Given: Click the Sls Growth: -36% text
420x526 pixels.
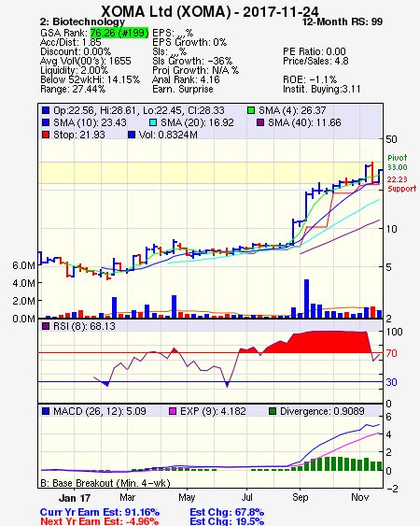Looking at the screenshot, I should [x=192, y=61].
